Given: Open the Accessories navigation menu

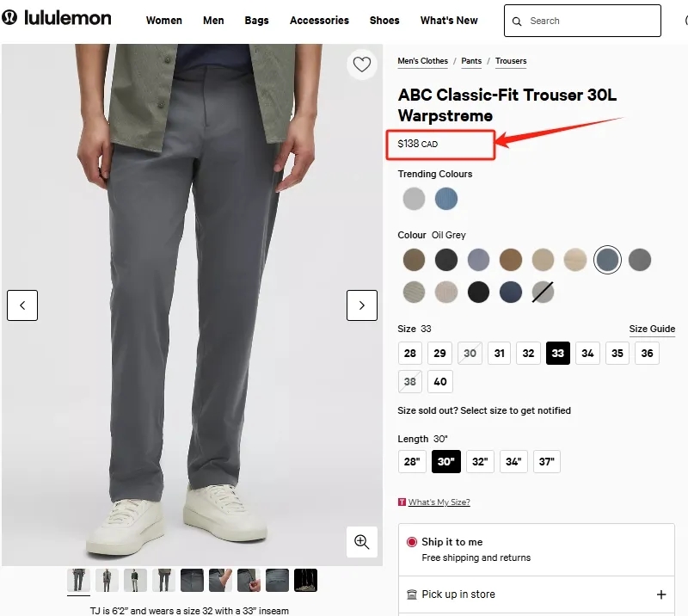Looking at the screenshot, I should click(x=319, y=21).
